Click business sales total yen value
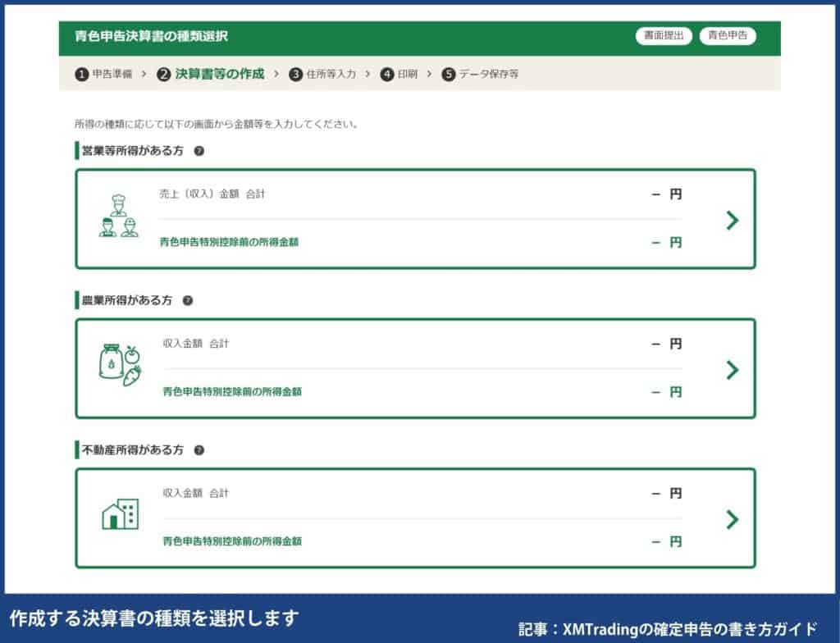This screenshot has width=840, height=643. point(666,194)
